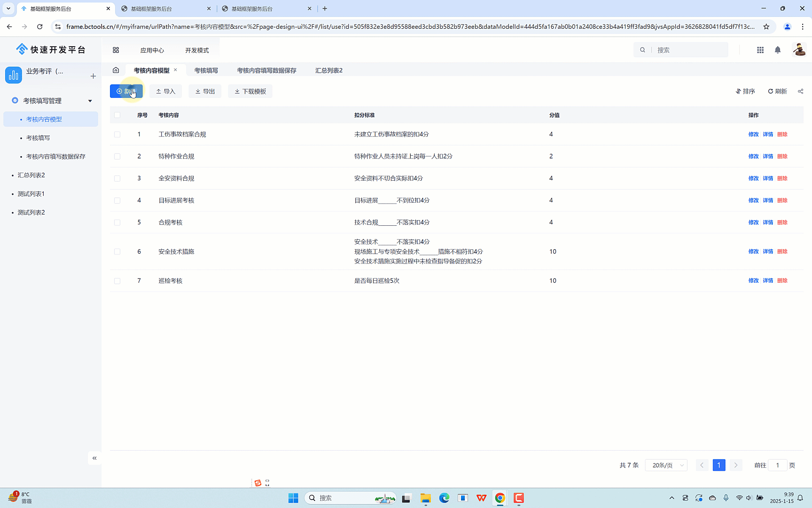
Task: Click 修改 for 工伤事故档案合规 row
Action: click(753, 135)
